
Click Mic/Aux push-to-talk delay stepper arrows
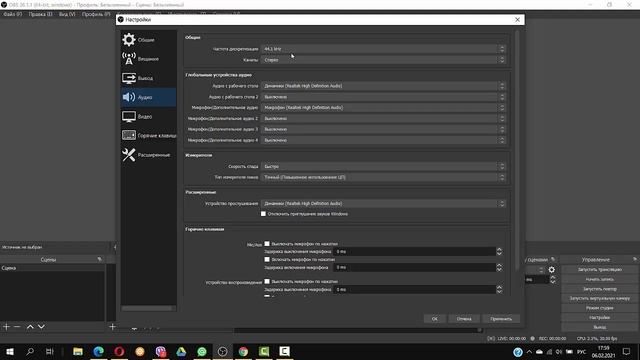click(x=499, y=267)
